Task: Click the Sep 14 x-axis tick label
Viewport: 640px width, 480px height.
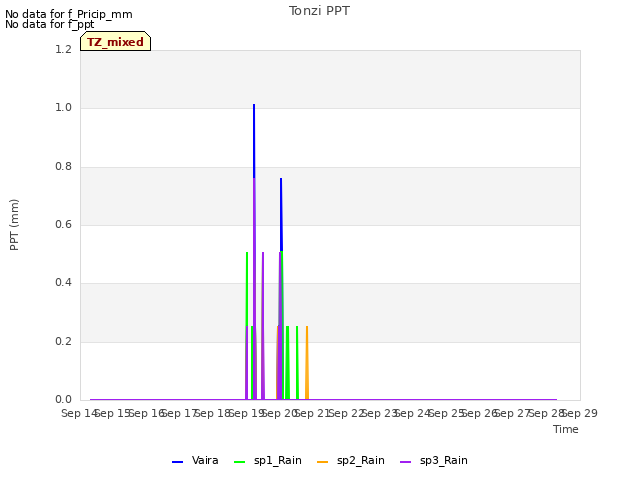Action: [80, 413]
